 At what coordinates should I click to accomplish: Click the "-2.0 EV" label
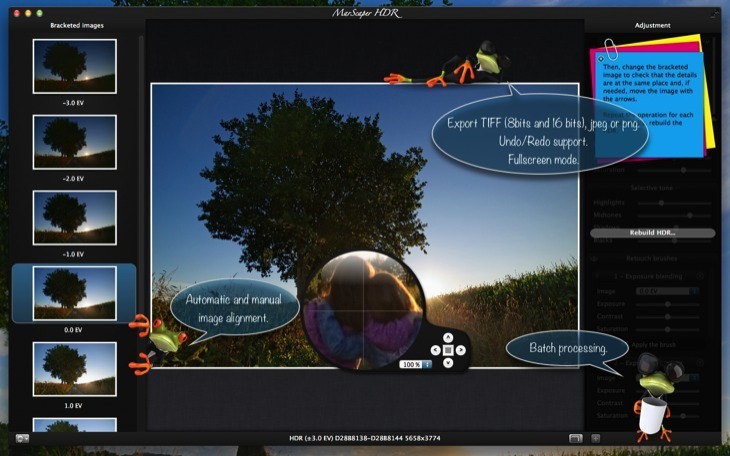click(x=73, y=179)
